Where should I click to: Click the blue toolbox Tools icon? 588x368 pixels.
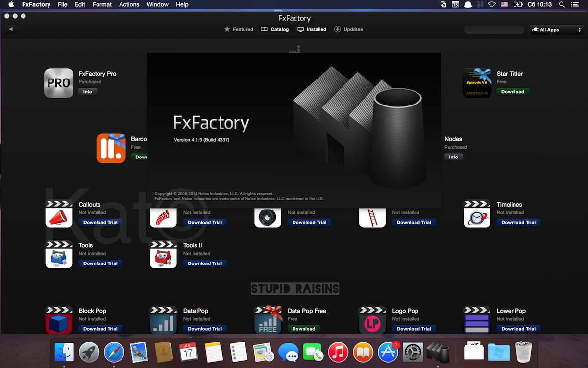click(x=59, y=255)
